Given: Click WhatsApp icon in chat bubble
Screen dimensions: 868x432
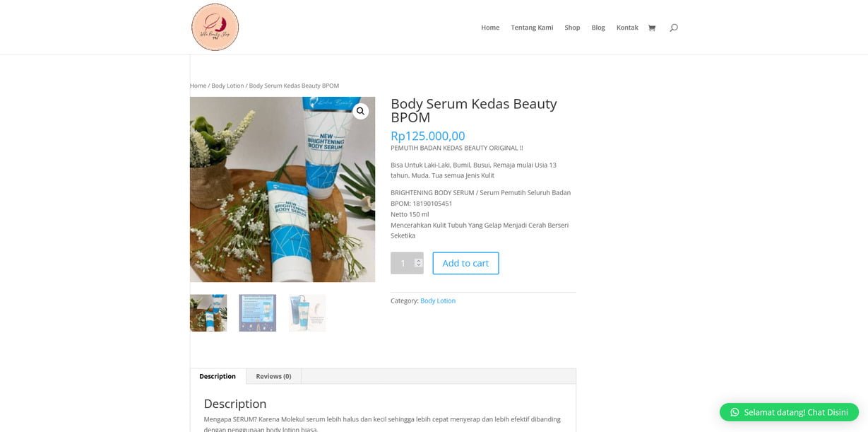Looking at the screenshot, I should [735, 412].
